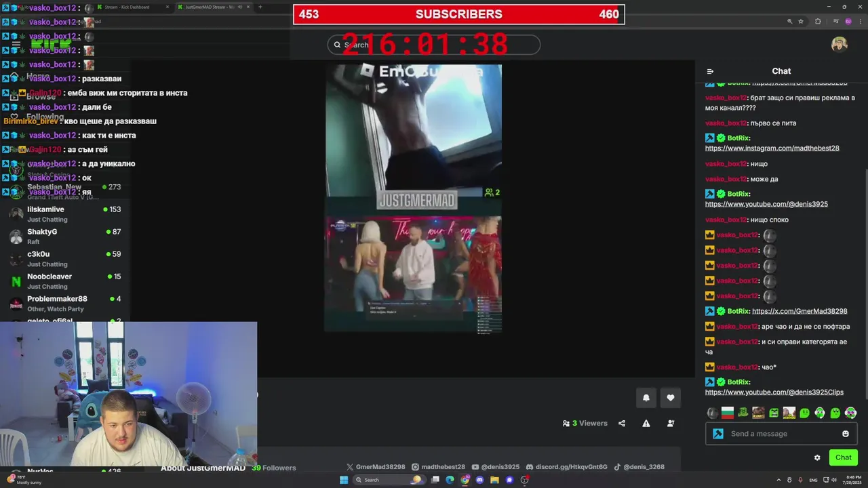Click the taskbar weather widget
Screen dimensions: 868x488
24,480
